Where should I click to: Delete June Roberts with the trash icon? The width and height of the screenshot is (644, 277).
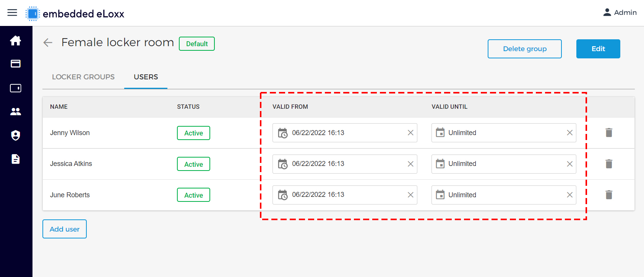pos(609,195)
